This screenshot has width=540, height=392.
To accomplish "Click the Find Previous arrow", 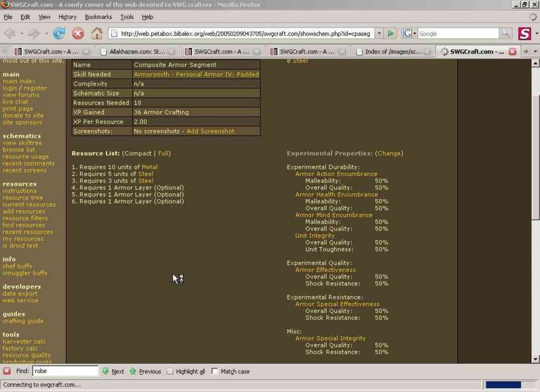I will point(145,371).
